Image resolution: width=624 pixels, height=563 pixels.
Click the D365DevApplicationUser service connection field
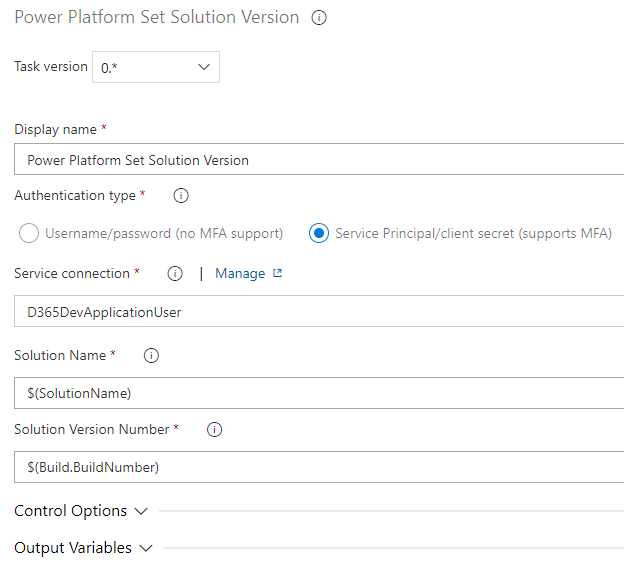click(x=320, y=312)
